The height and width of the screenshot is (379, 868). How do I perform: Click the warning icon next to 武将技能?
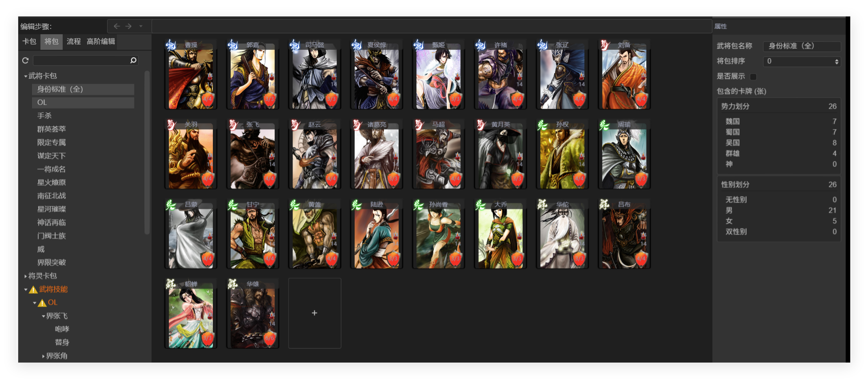(33, 290)
